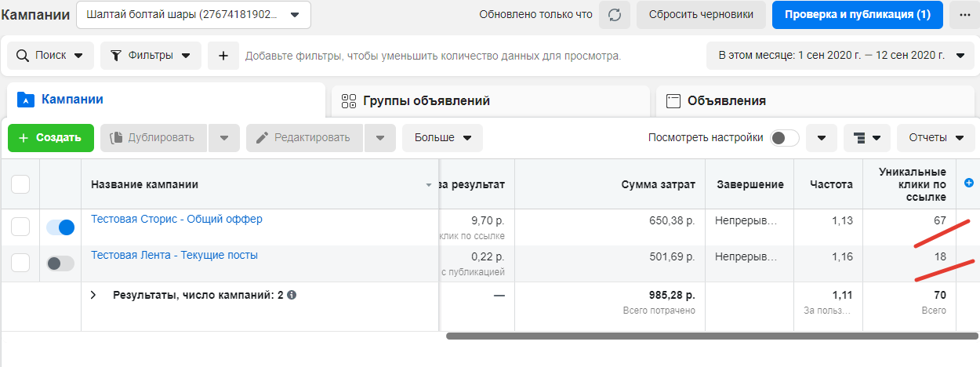The image size is (980, 367).
Task: Click the refresh data icon
Action: (615, 15)
